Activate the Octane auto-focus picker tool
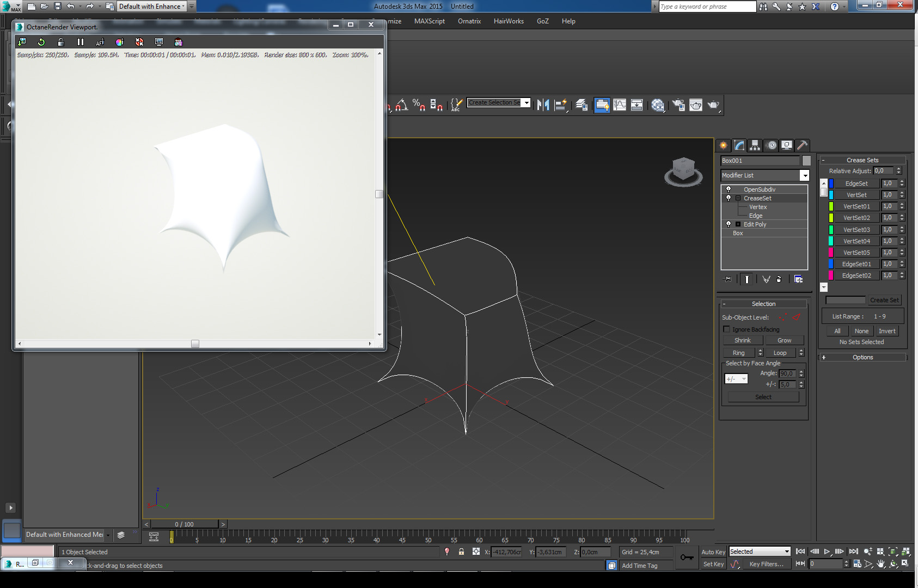Viewport: 918px width, 588px height. coord(100,42)
